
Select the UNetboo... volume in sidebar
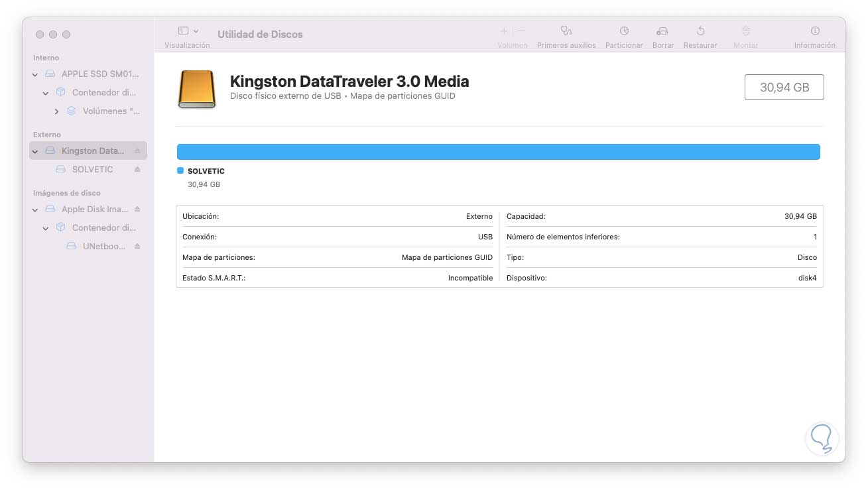[x=88, y=247]
